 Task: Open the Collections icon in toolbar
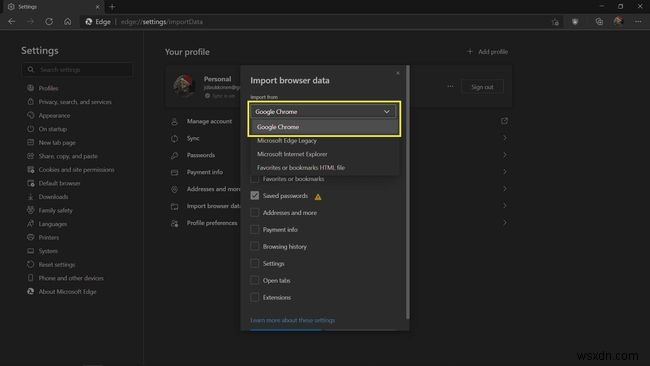[x=599, y=22]
